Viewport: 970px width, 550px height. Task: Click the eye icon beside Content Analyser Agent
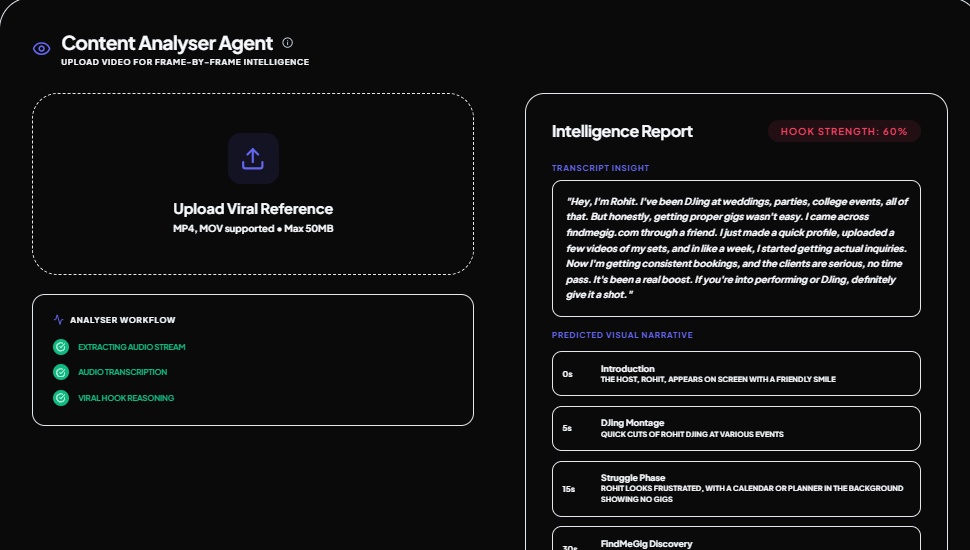(x=42, y=48)
